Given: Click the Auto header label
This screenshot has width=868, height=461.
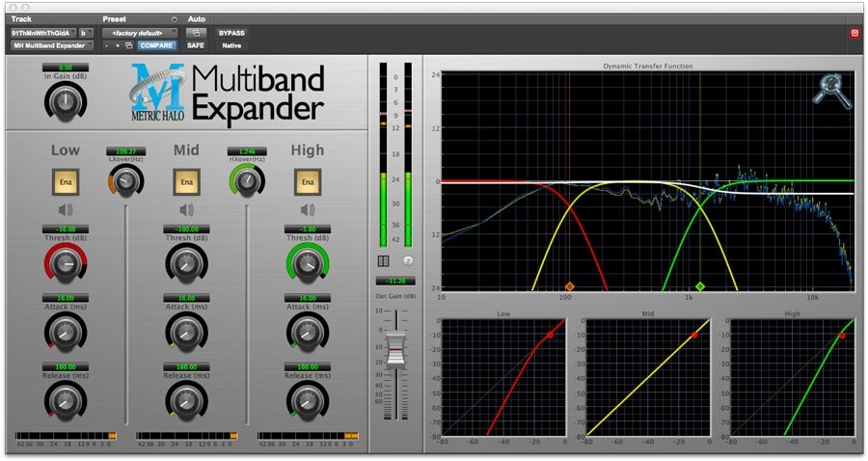Looking at the screenshot, I should point(197,19).
